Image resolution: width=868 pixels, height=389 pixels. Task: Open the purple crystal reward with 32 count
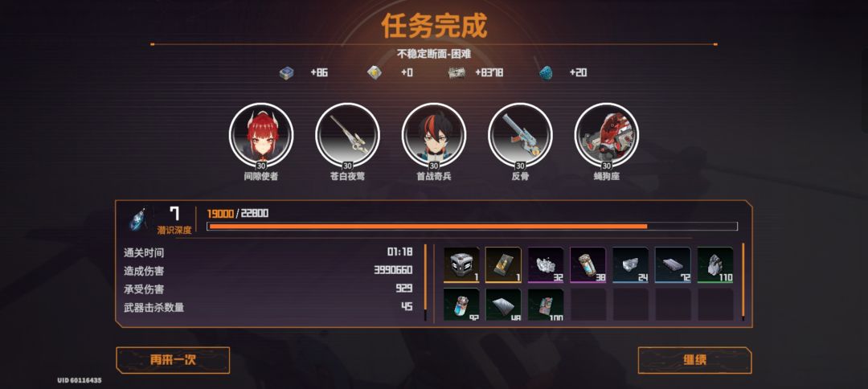pyautogui.click(x=545, y=265)
